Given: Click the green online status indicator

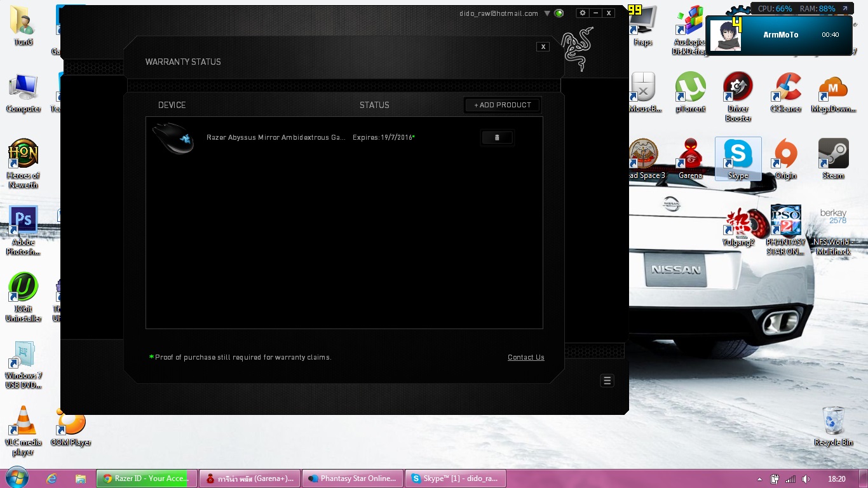Looking at the screenshot, I should pos(559,13).
